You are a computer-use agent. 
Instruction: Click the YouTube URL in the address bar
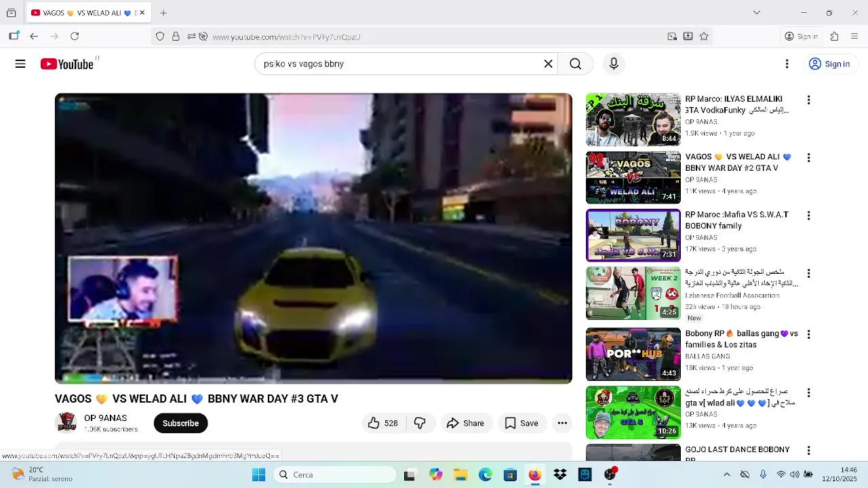tap(286, 37)
